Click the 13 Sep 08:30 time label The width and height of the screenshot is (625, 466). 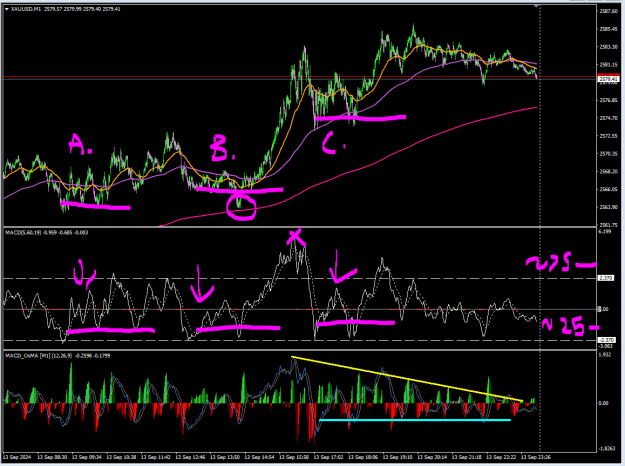[x=52, y=457]
